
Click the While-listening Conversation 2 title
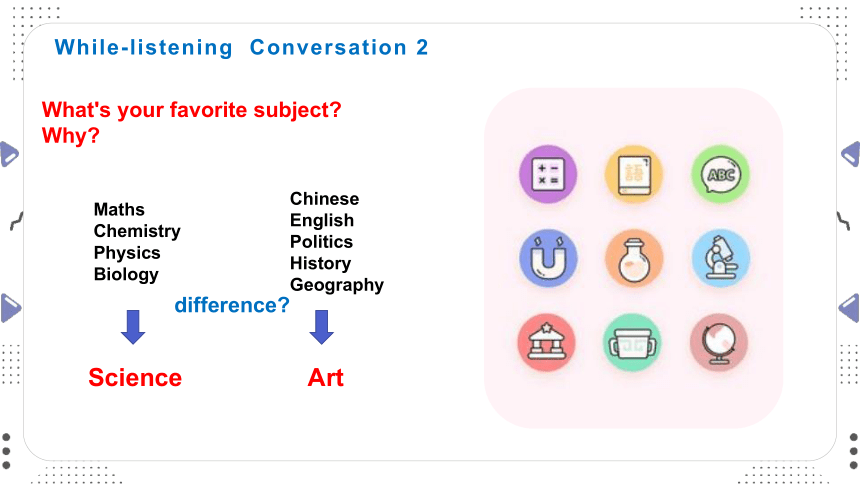pyautogui.click(x=241, y=47)
